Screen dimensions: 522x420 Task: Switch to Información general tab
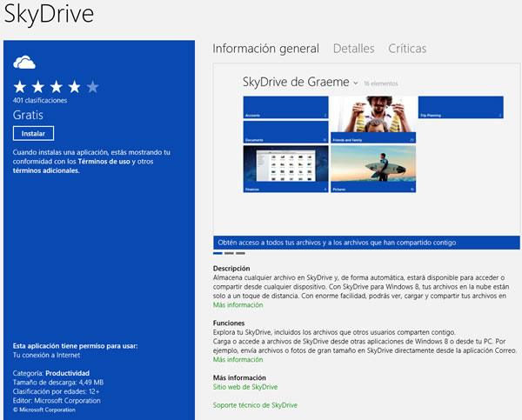pyautogui.click(x=265, y=49)
